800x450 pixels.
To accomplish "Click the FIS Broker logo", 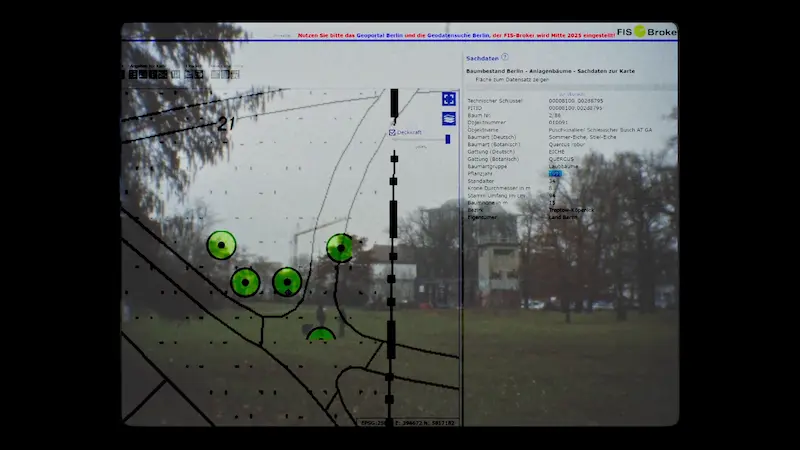I will click(x=646, y=32).
